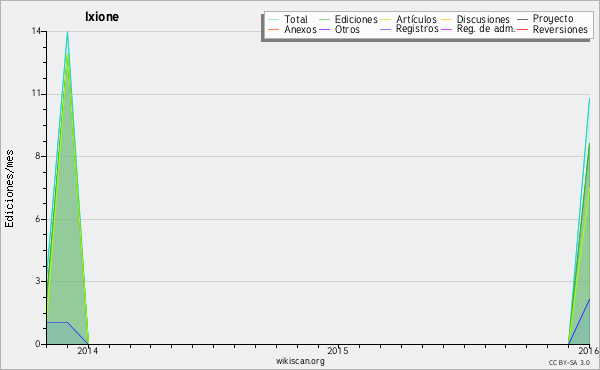Click the chart title Ixione
The width and height of the screenshot is (600, 370).
pyautogui.click(x=102, y=17)
